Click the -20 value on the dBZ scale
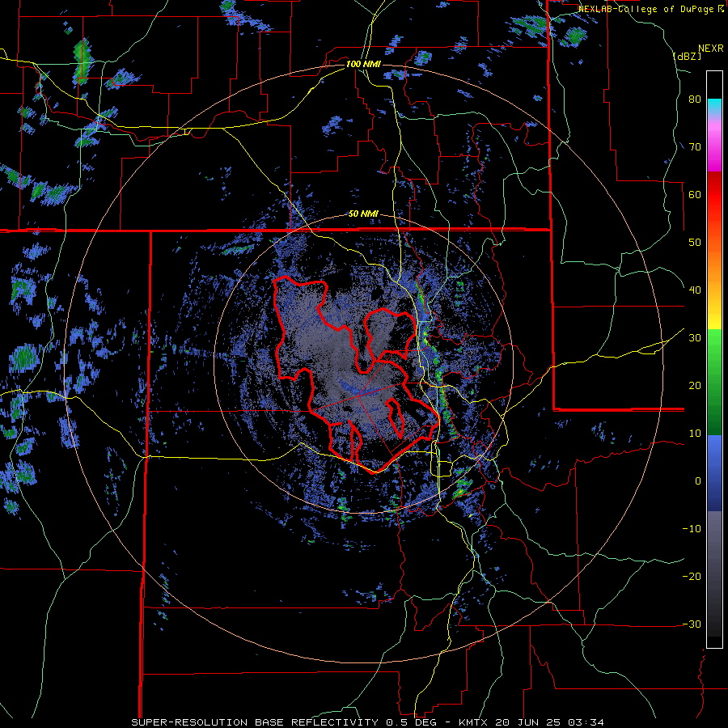 click(x=692, y=576)
